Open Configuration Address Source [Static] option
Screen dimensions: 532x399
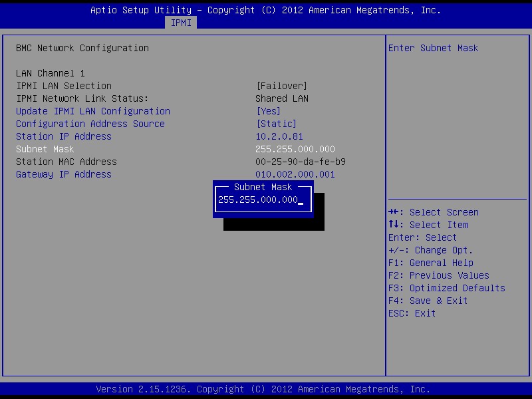[x=276, y=124]
